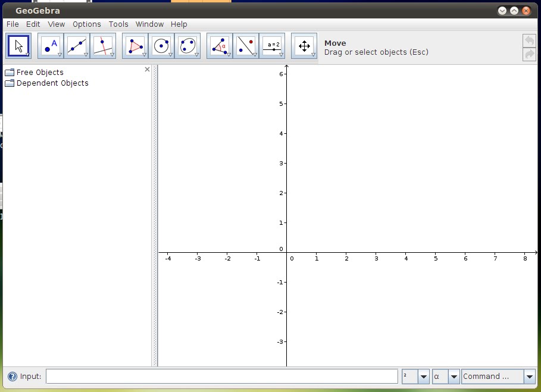Viewport: 541px width, 392px height.
Task: Open the Edit menu
Action: click(x=33, y=24)
